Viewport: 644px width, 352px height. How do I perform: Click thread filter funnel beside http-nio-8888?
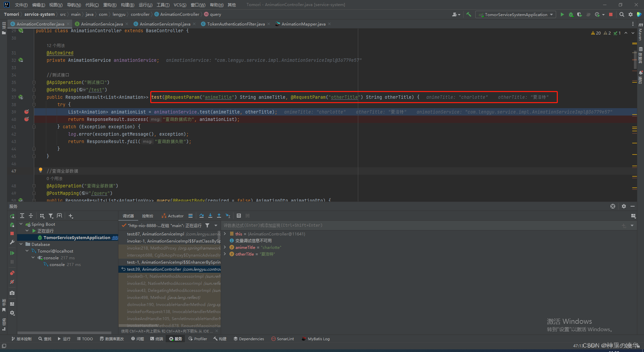pos(207,225)
